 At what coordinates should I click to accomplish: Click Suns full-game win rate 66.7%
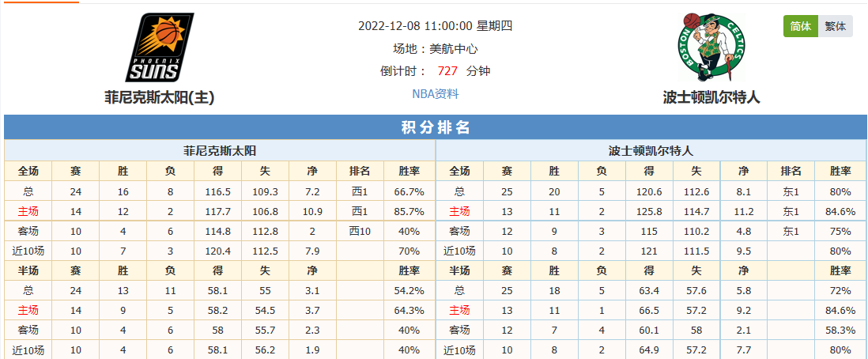[x=409, y=191]
